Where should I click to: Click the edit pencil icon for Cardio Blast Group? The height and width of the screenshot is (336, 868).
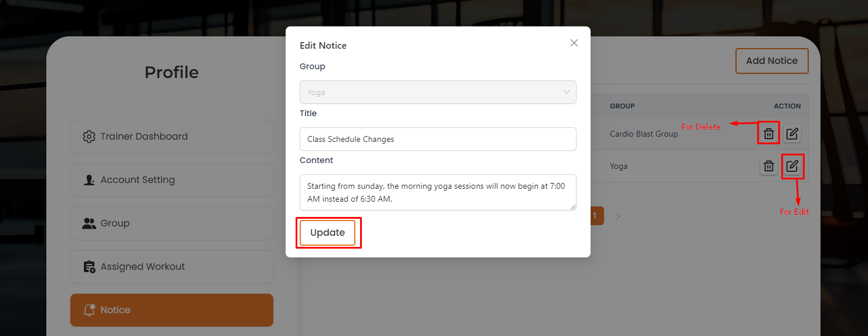click(792, 134)
